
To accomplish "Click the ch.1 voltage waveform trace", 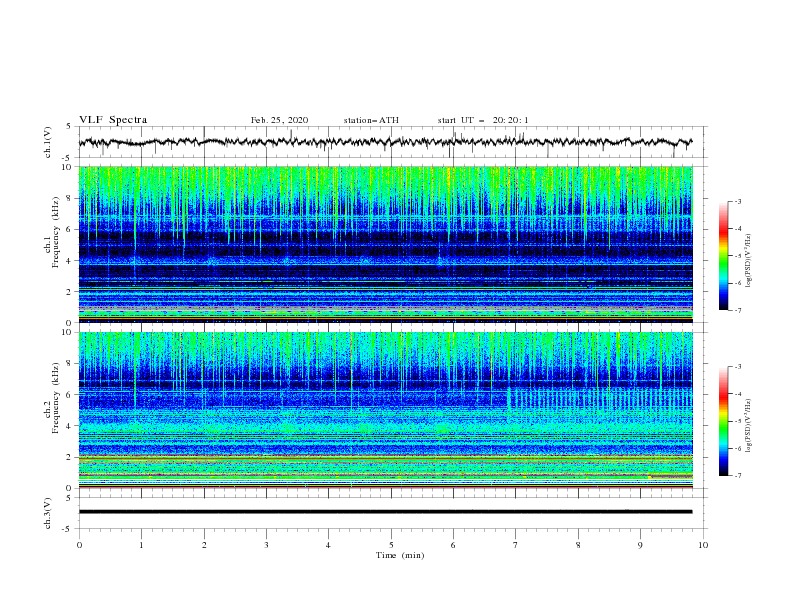I will click(x=385, y=142).
